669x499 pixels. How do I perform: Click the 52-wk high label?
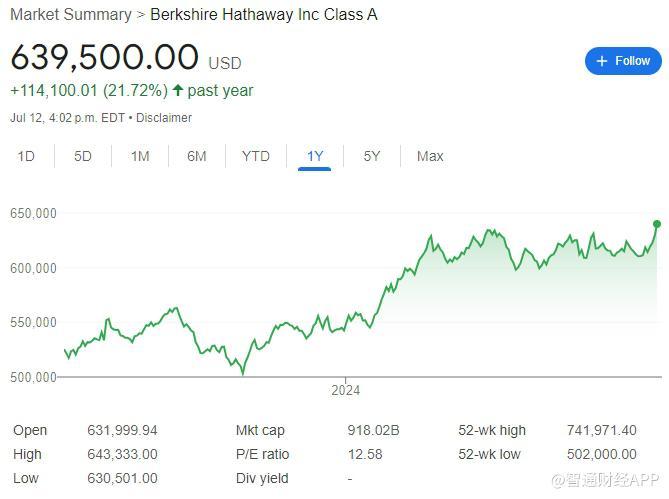492,431
